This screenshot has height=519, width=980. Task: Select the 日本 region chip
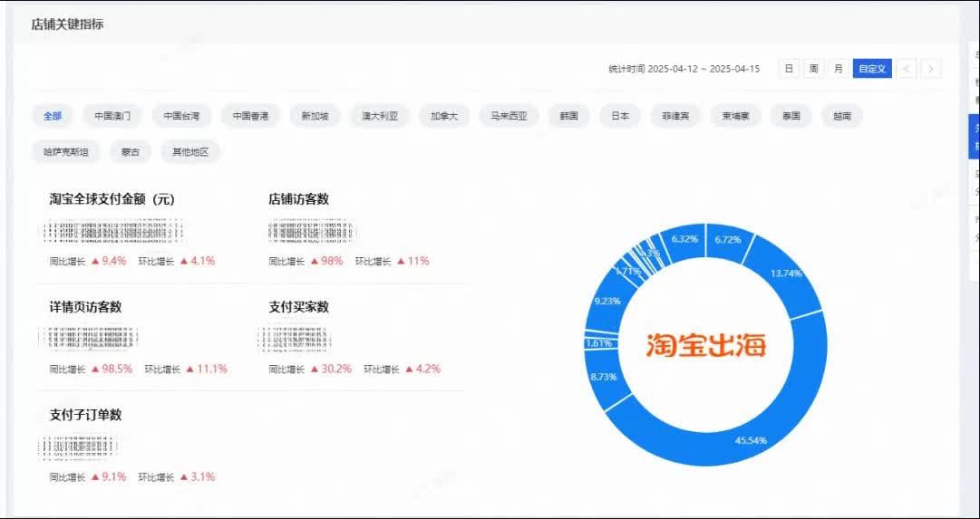[620, 116]
